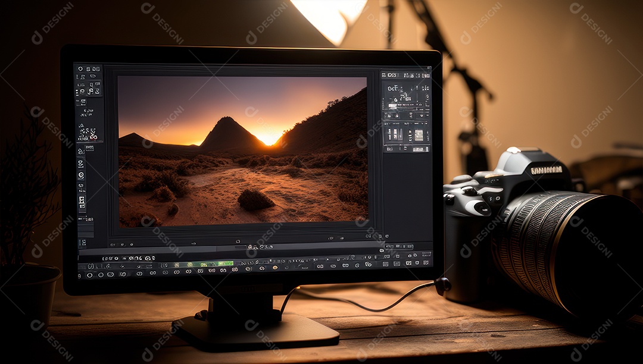Click the red-marked icon in the left tool group

pyautogui.click(x=92, y=136)
